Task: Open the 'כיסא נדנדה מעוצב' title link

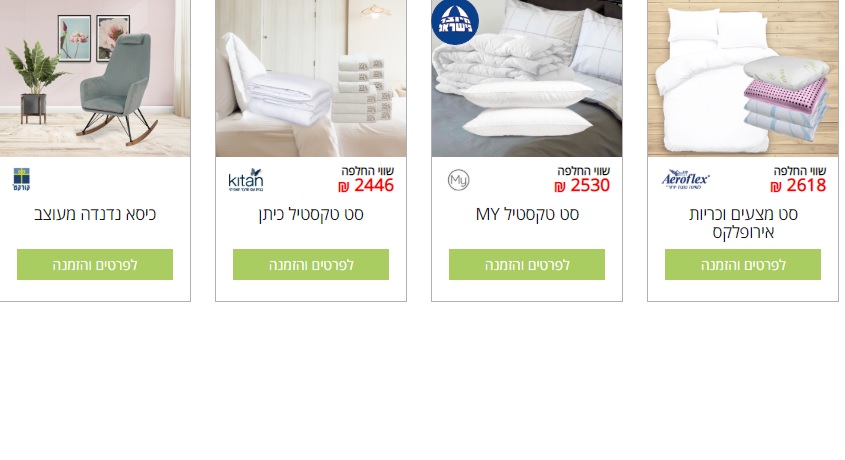Action: coord(95,214)
